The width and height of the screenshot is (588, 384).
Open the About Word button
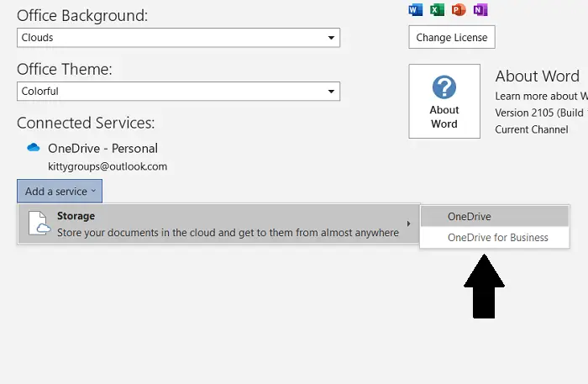tap(444, 101)
